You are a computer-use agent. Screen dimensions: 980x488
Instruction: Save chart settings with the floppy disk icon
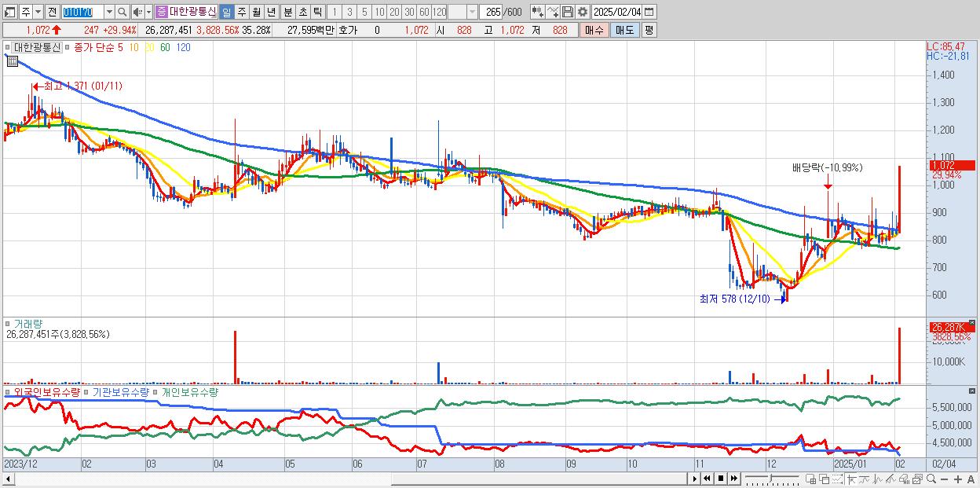click(568, 12)
